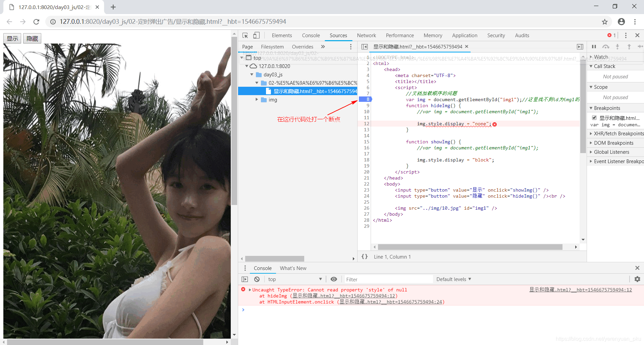The image size is (644, 345).
Task: Open a new browser tab
Action: click(113, 7)
